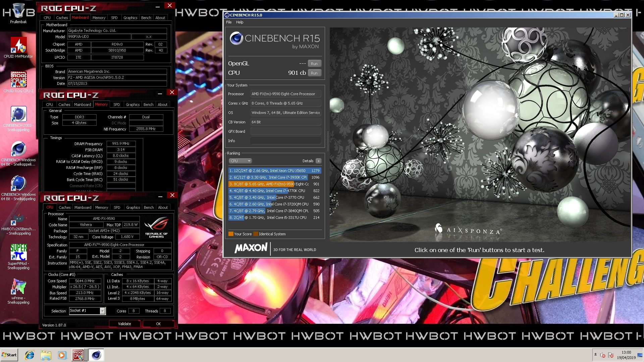Click the action center flag tray icon

(x=611, y=355)
